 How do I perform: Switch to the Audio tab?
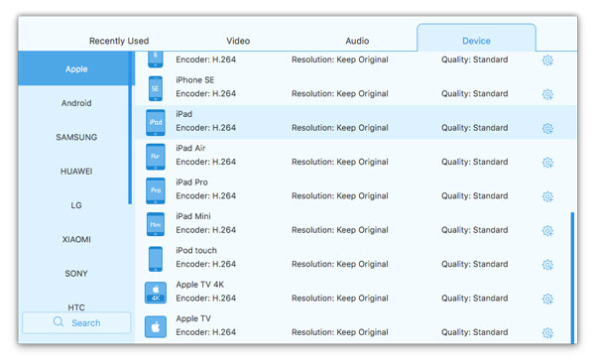(x=357, y=41)
